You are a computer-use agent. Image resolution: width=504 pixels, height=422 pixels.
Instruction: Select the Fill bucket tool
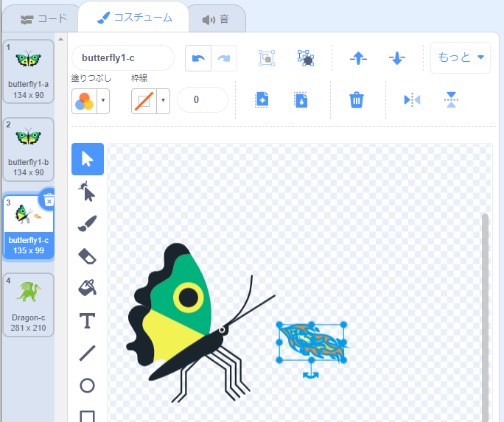[x=88, y=288]
